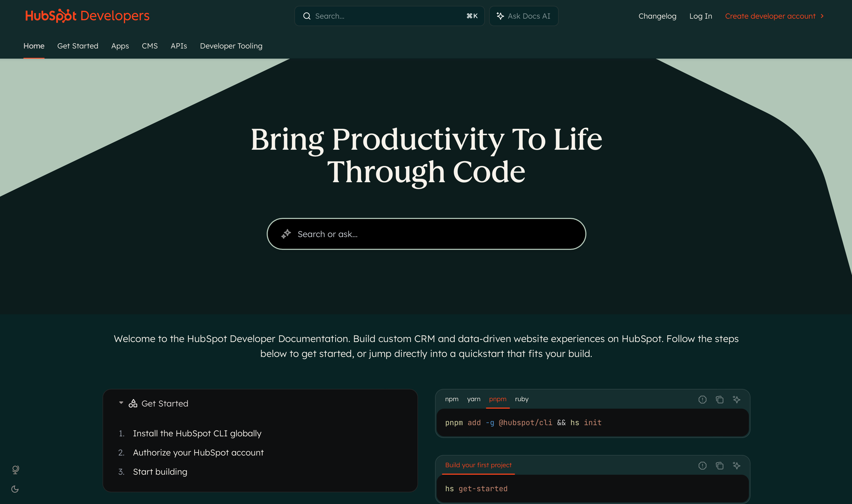
Task: Open AI assist on the pnpm snippet
Action: pyautogui.click(x=737, y=400)
